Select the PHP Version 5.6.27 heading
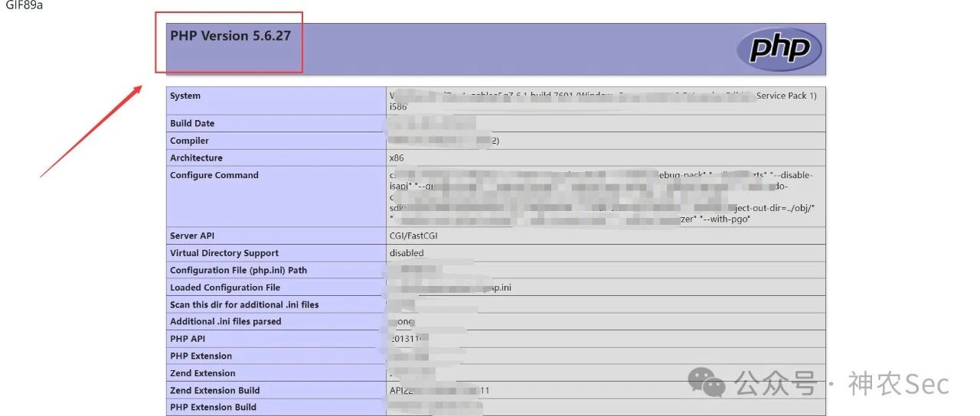Viewport: 980px width, 416px height. [x=230, y=36]
